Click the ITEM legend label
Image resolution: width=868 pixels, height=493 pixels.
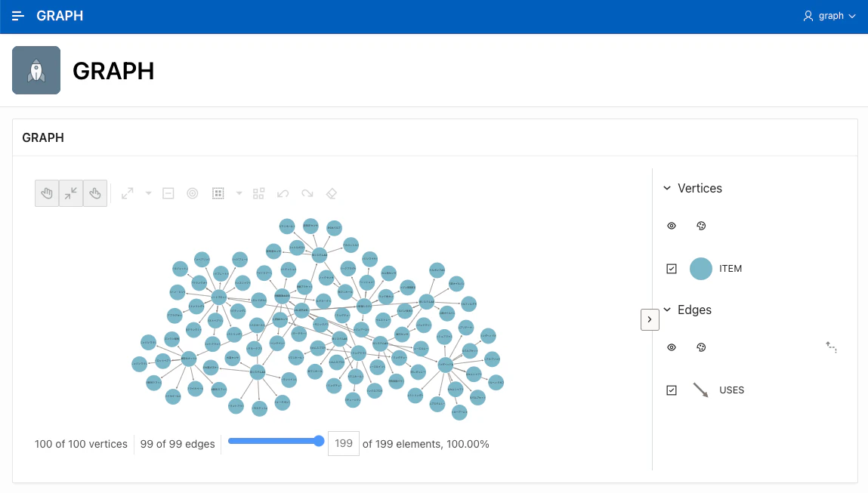pyautogui.click(x=731, y=269)
